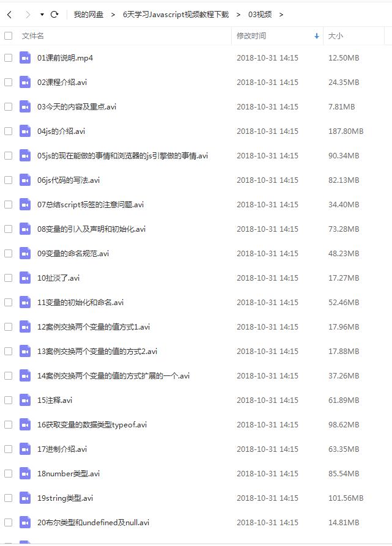Check the box for 02课程介绍.avi
Image resolution: width=392 pixels, height=546 pixels.
tap(9, 82)
